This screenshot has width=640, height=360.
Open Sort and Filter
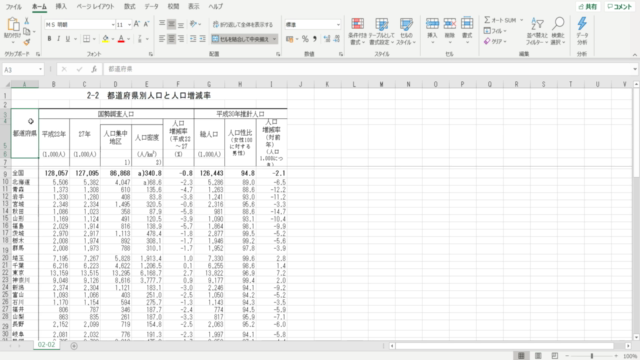(537, 31)
